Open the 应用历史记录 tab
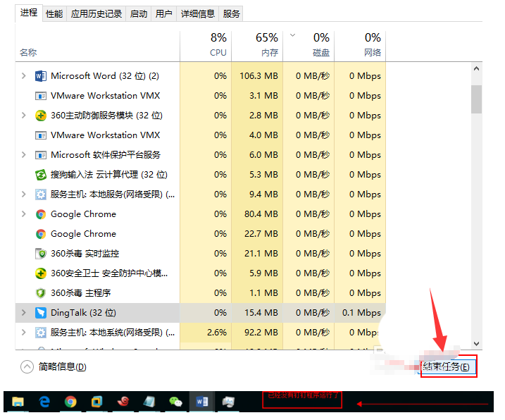The width and height of the screenshot is (505, 420). tap(96, 14)
